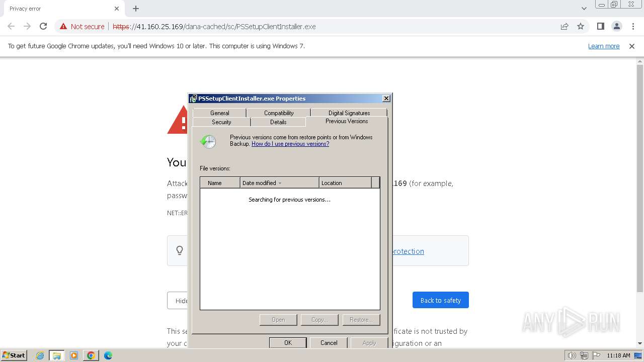Bookmark this page with the star icon
644x362 pixels.
581,26
